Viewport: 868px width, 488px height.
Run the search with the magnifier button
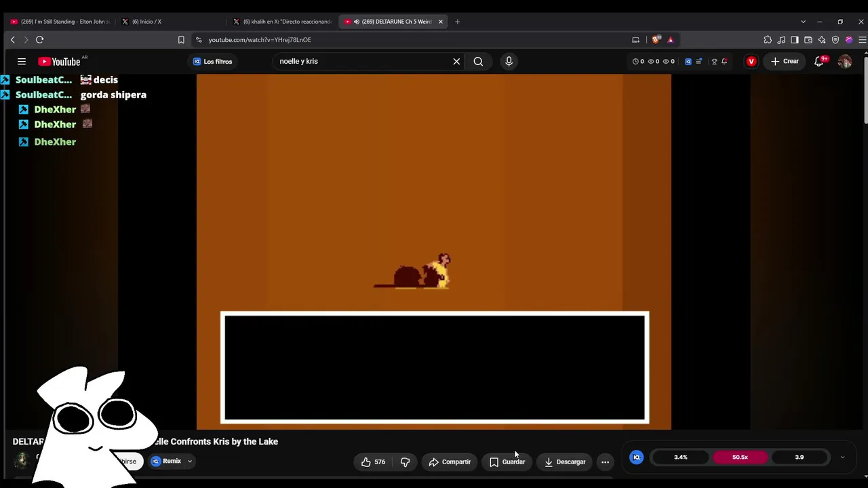coord(478,62)
